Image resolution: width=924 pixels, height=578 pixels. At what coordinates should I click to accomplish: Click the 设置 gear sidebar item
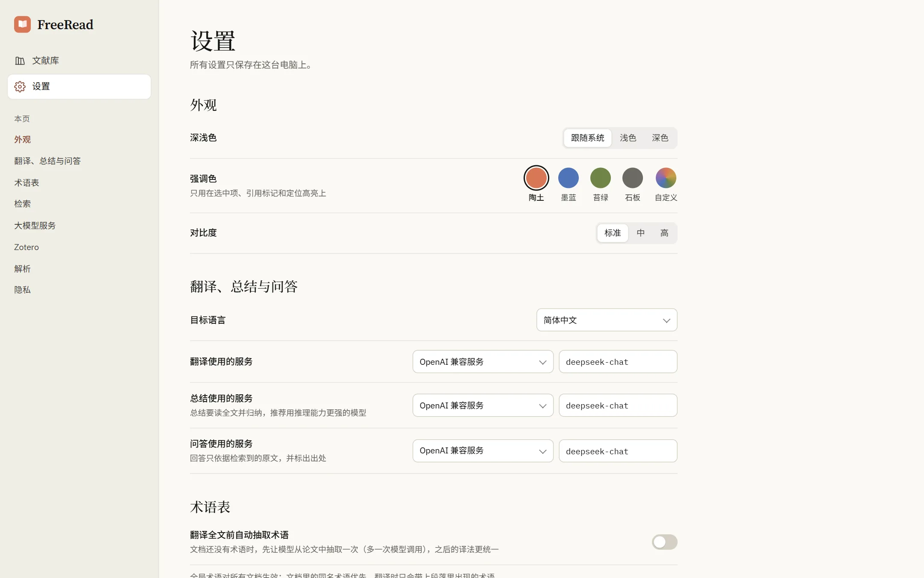point(79,86)
